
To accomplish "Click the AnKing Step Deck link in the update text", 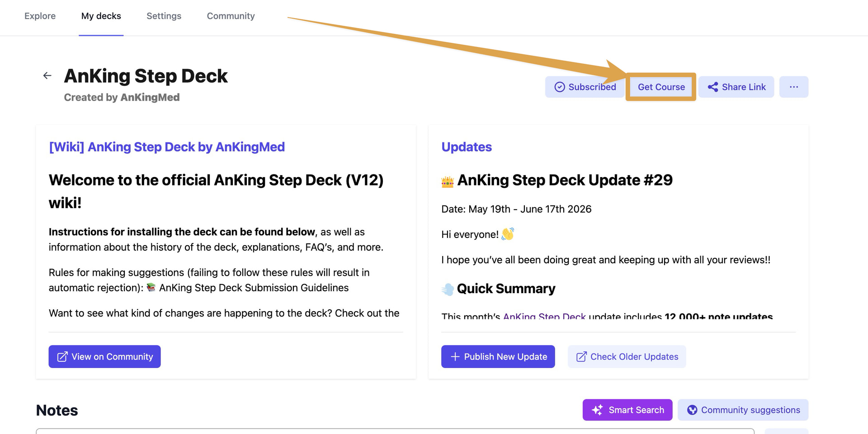I will coord(544,316).
